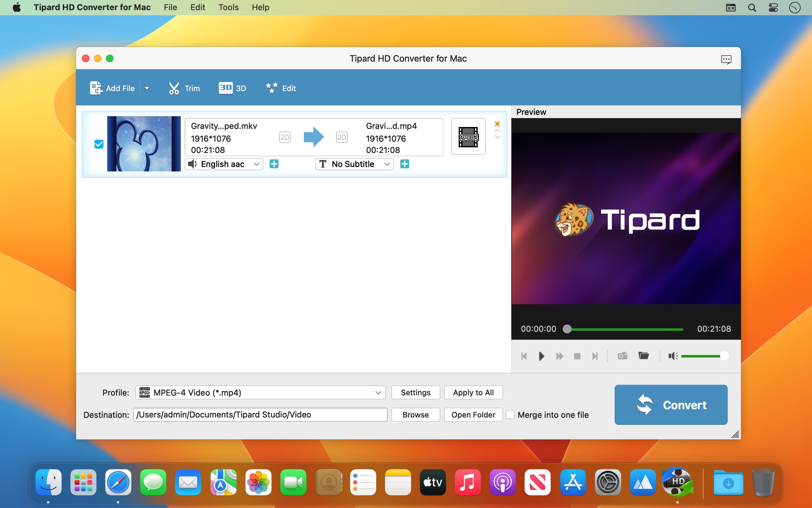Viewport: 812px width, 508px height.
Task: Click the Settings button
Action: click(416, 392)
